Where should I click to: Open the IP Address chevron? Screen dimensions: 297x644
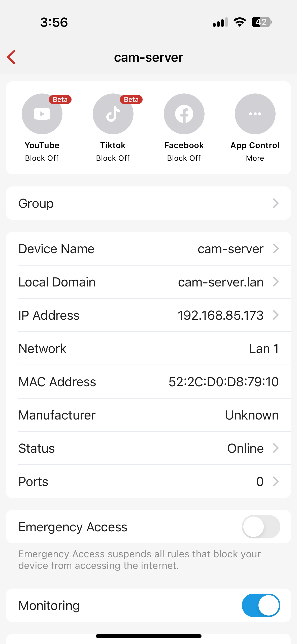pyautogui.click(x=276, y=315)
